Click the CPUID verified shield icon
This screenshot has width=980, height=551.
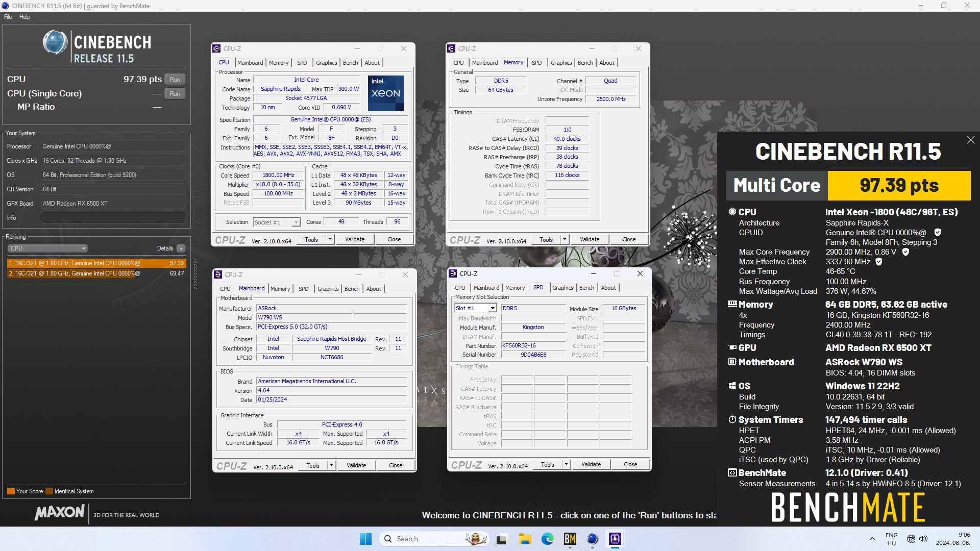point(937,232)
